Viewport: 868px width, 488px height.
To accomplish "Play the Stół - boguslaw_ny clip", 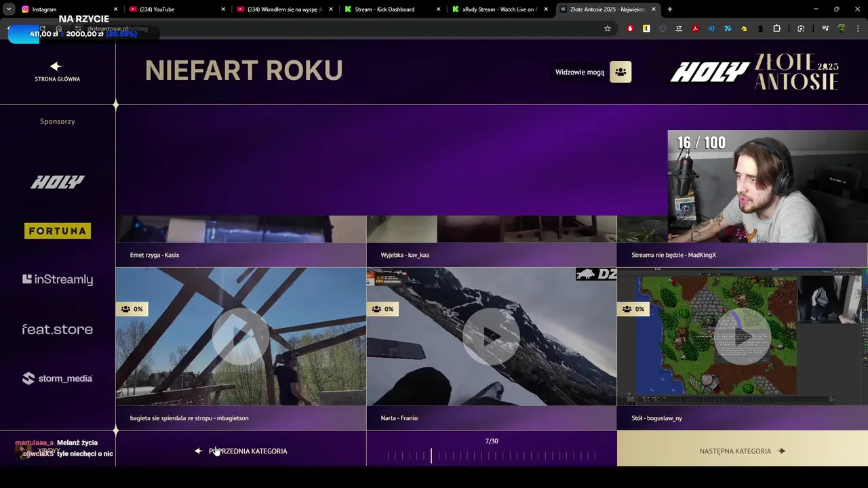I will click(743, 336).
